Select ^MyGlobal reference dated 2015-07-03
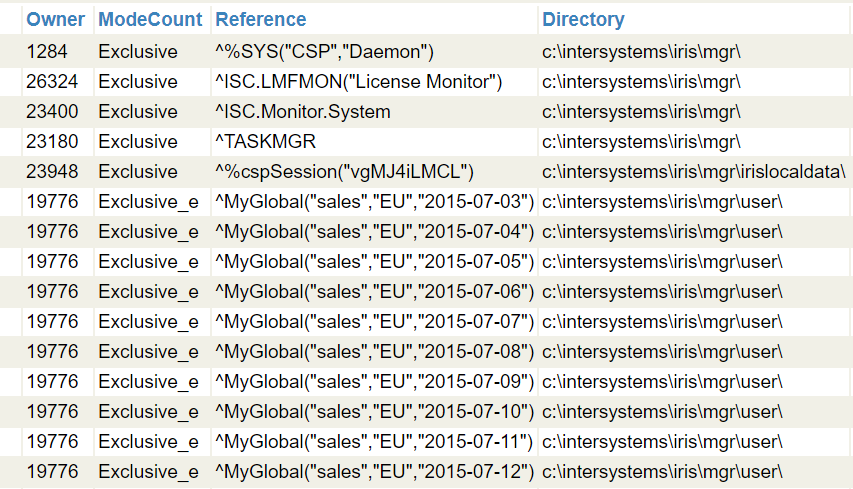 (375, 201)
